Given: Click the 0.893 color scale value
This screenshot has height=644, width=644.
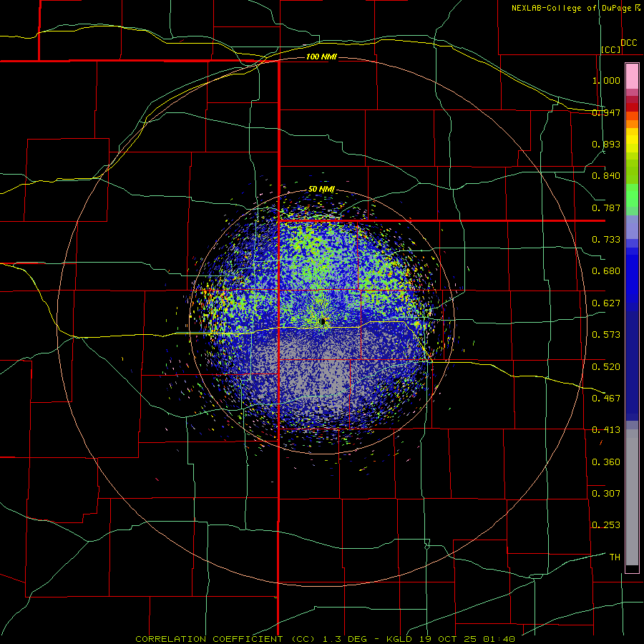Looking at the screenshot, I should [606, 144].
